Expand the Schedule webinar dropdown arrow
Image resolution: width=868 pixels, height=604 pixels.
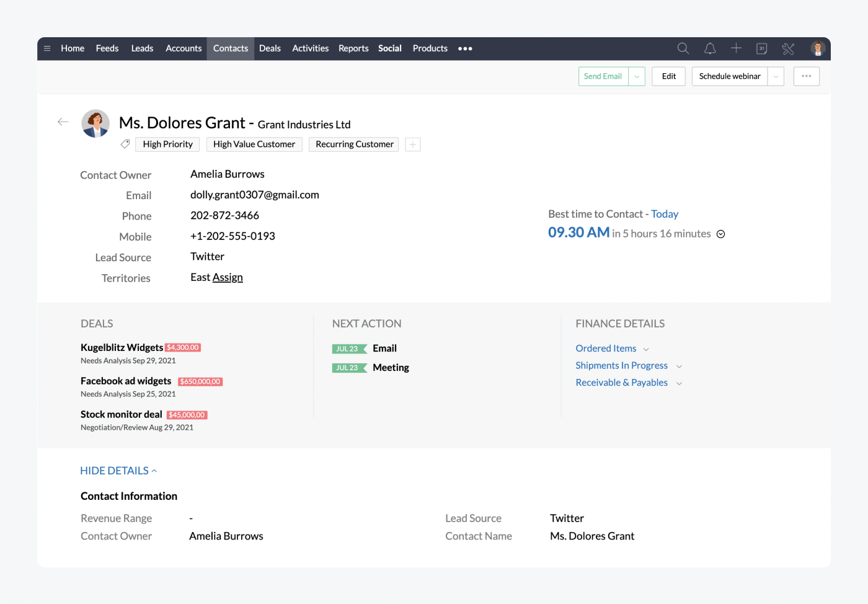[x=775, y=76]
